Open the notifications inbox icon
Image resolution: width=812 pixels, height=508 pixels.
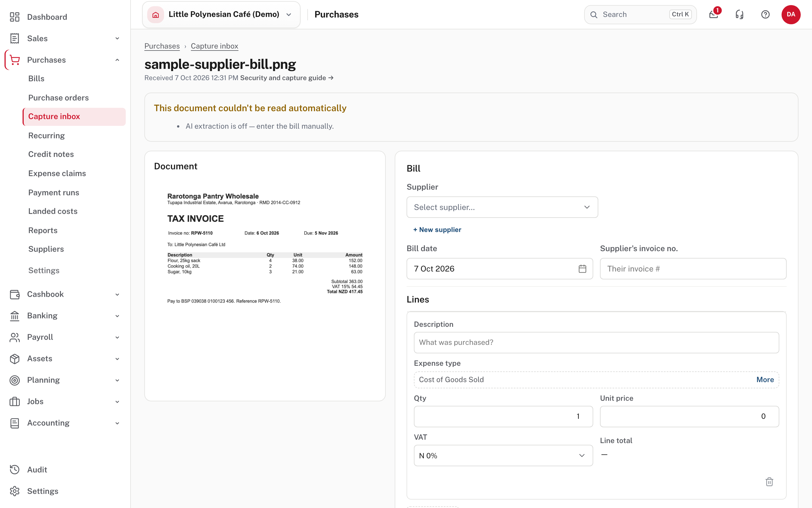click(713, 14)
